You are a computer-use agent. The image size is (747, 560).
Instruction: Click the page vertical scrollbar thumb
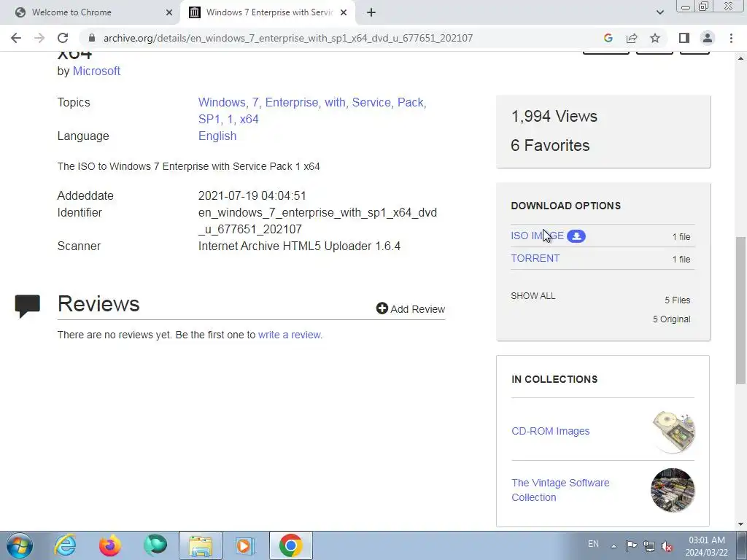point(741,310)
